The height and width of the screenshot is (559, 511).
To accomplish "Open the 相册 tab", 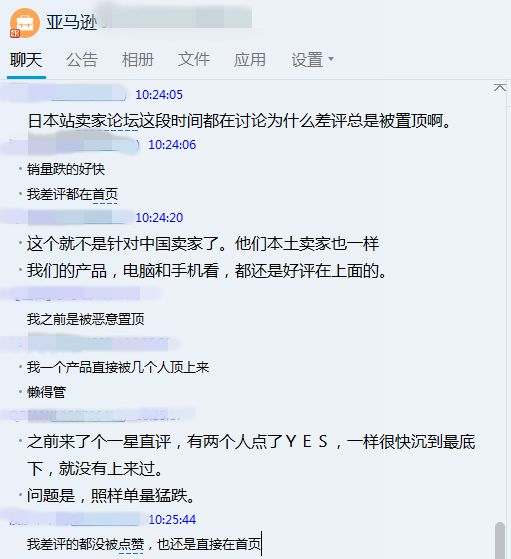I will [x=138, y=60].
